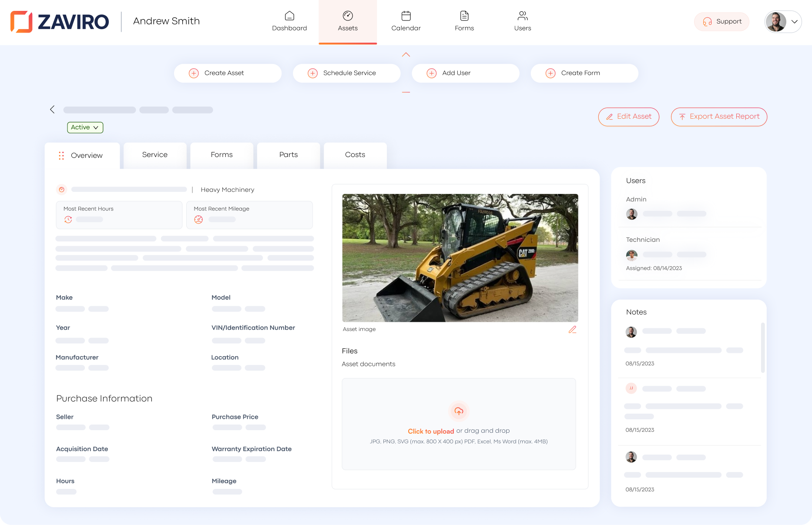Click the plus icon on Schedule Service
Viewport: 812px width, 525px height.
(312, 73)
